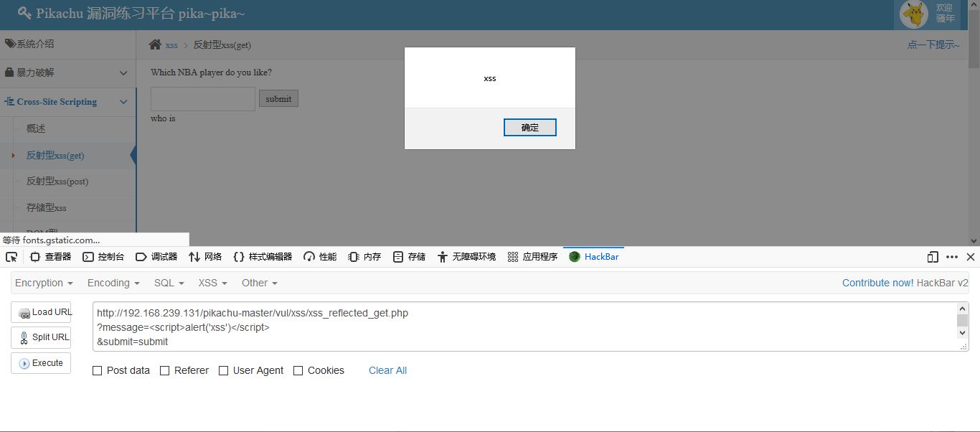980x432 pixels.
Task: Select the HackBar devtools tab
Action: pyautogui.click(x=594, y=257)
